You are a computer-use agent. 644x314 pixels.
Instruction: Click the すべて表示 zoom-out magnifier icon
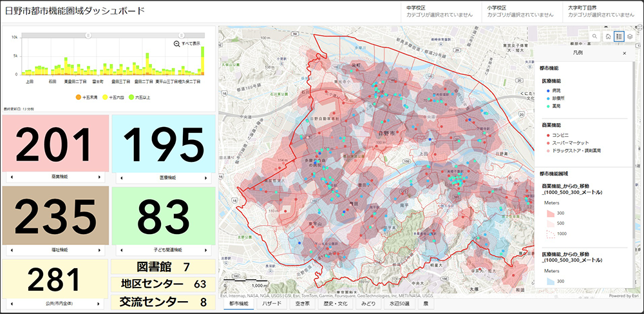[176, 43]
